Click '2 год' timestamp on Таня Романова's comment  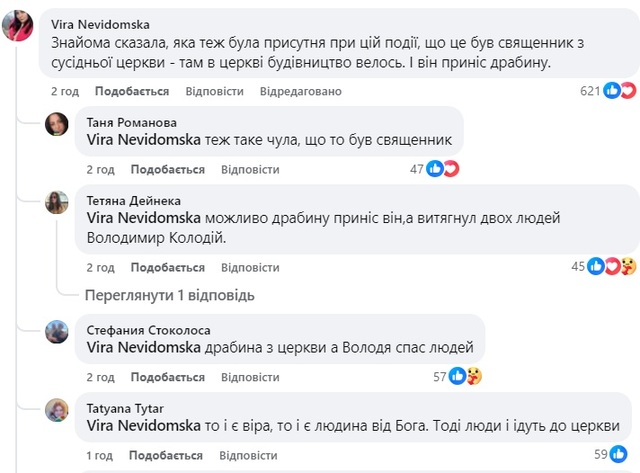pos(101,169)
